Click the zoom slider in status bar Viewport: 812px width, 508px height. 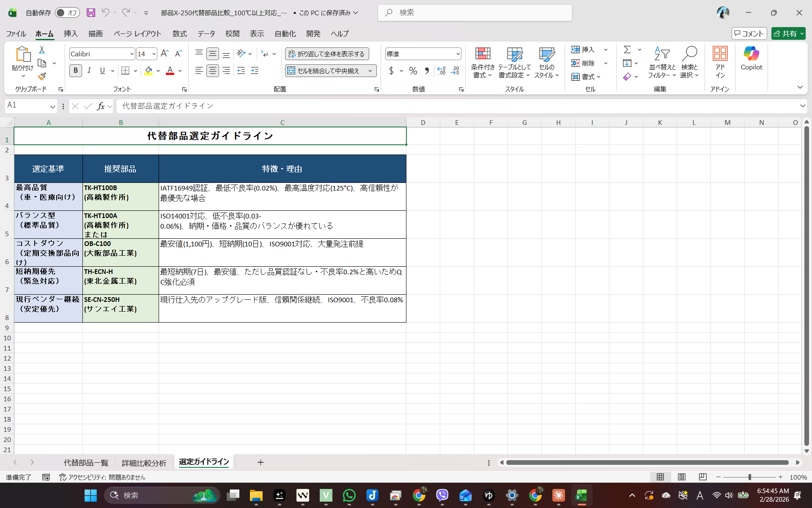coord(749,477)
